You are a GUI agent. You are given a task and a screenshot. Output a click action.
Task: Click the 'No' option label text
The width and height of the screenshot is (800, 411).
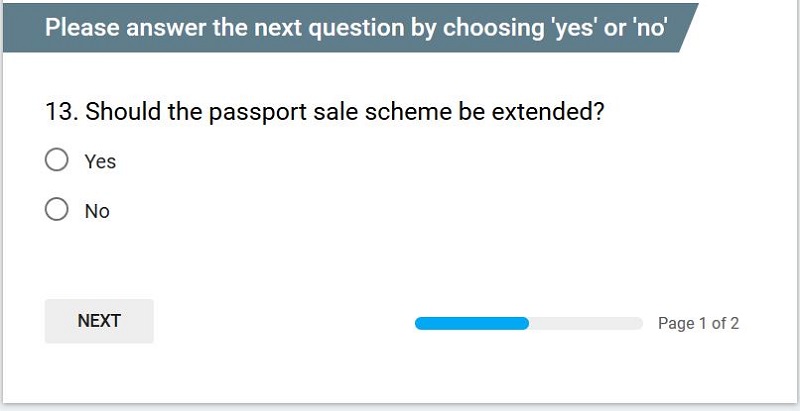[97, 211]
